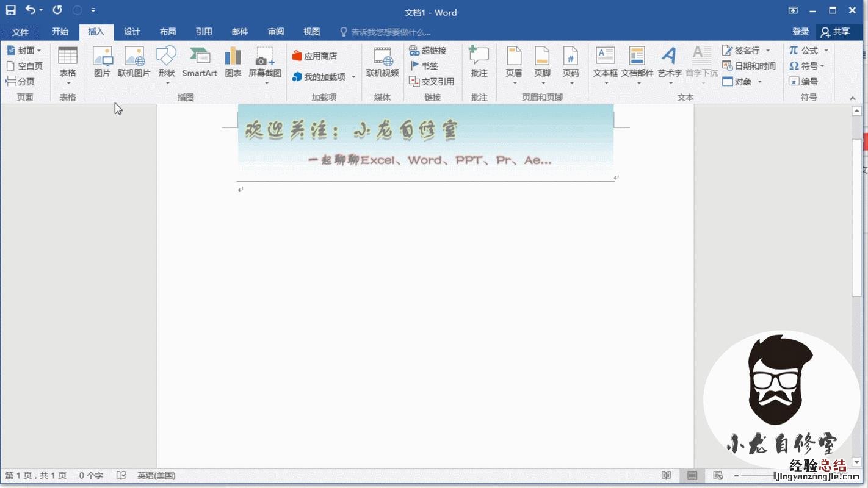Insert a text box (文本框)
868x488 pixels.
coord(606,66)
